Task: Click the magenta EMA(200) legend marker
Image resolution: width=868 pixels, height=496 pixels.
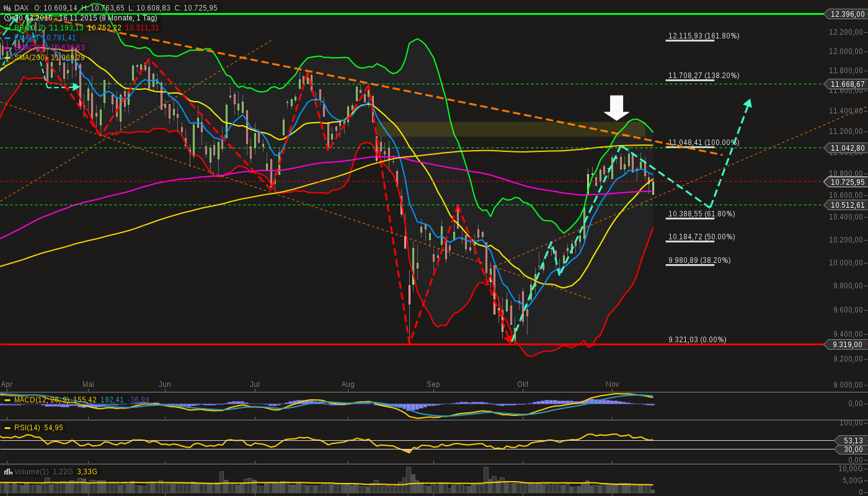Action: coord(7,48)
